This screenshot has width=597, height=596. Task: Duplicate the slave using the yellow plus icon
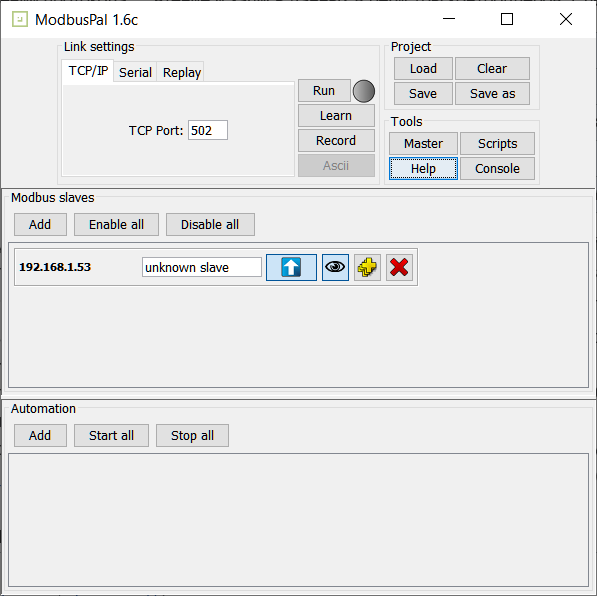point(367,267)
